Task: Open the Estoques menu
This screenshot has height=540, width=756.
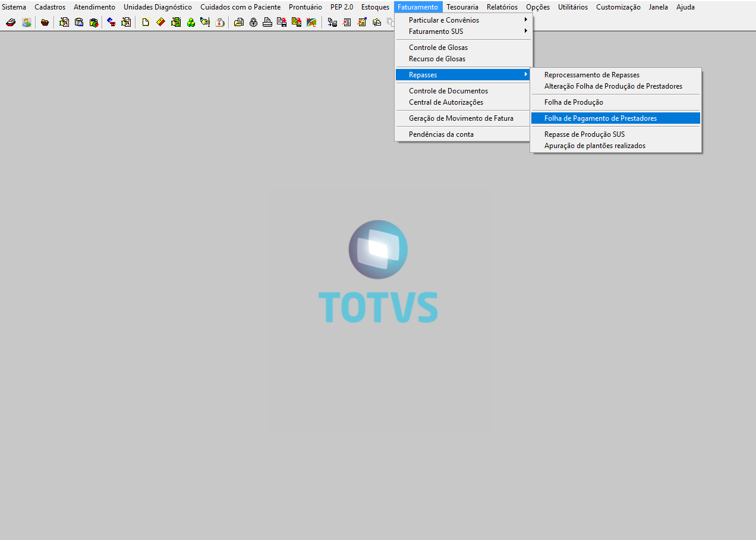Action: [x=375, y=7]
